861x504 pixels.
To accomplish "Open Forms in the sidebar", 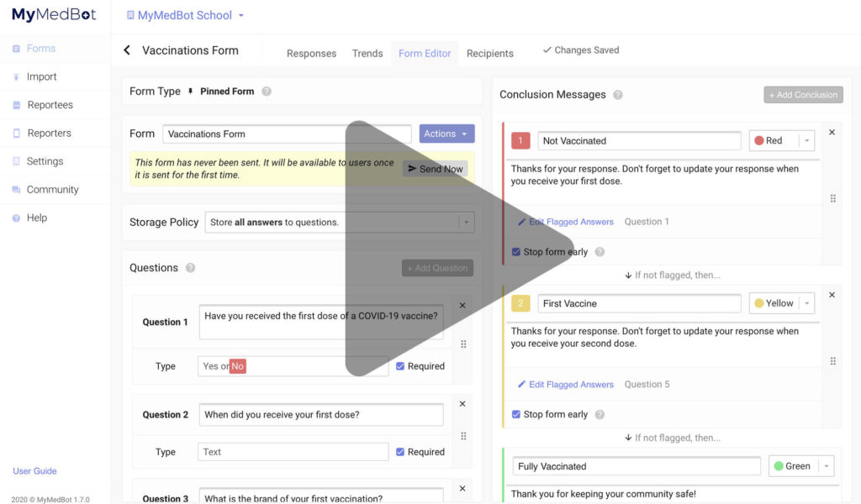I will tap(41, 48).
